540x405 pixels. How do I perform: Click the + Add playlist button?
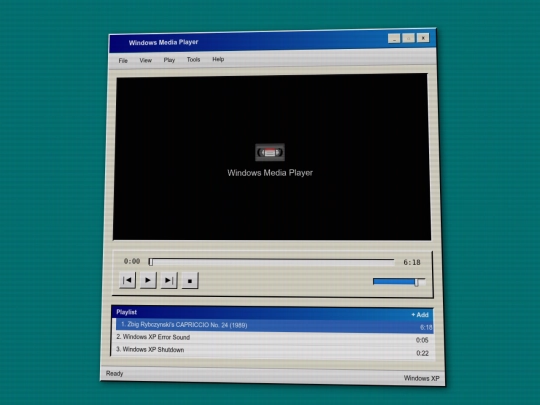(x=420, y=314)
